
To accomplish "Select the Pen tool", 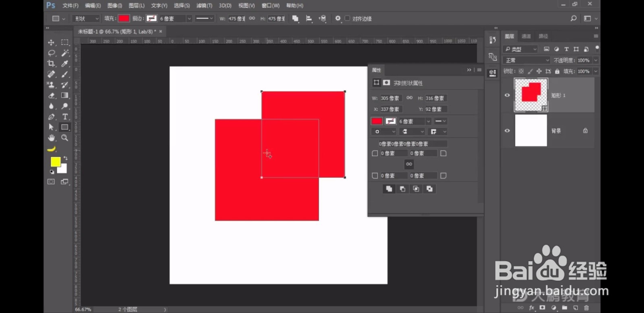I will (51, 117).
